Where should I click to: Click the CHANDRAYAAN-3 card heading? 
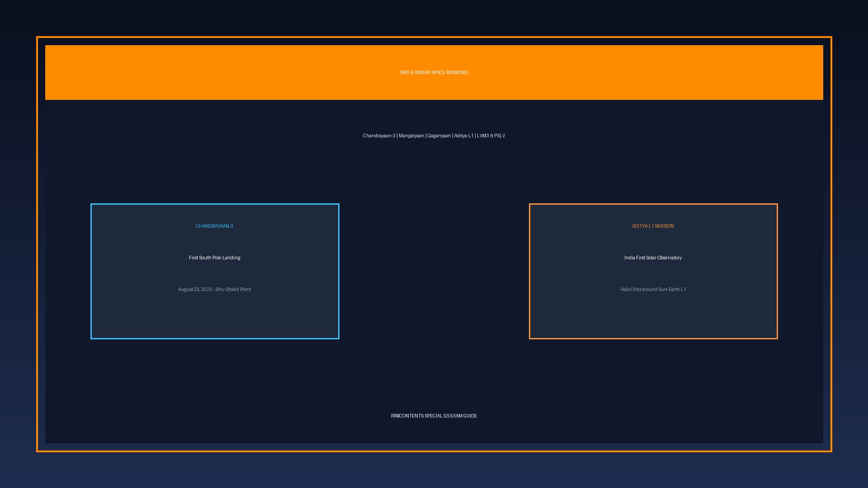click(214, 226)
